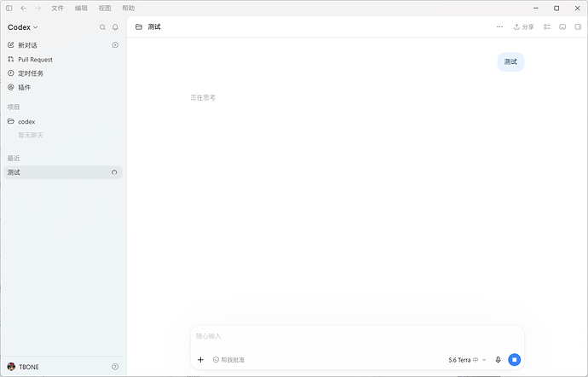Open the 视图 menu
588x377 pixels.
(x=105, y=8)
